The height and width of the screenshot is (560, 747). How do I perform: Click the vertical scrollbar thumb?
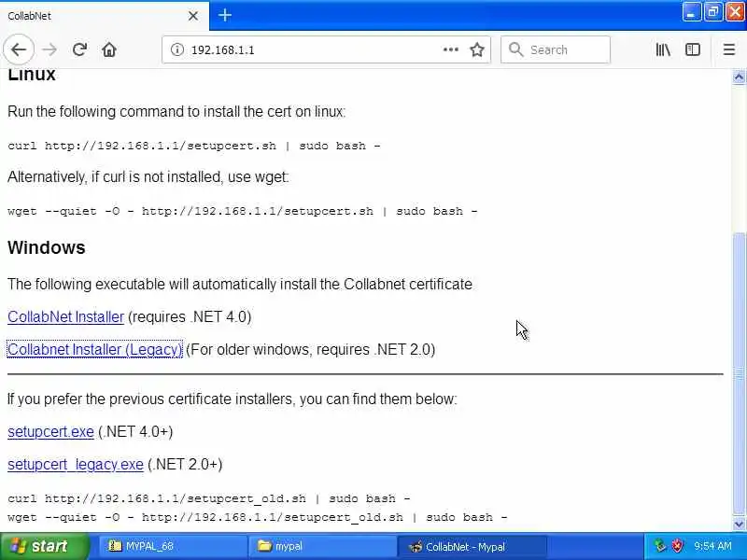(739, 374)
